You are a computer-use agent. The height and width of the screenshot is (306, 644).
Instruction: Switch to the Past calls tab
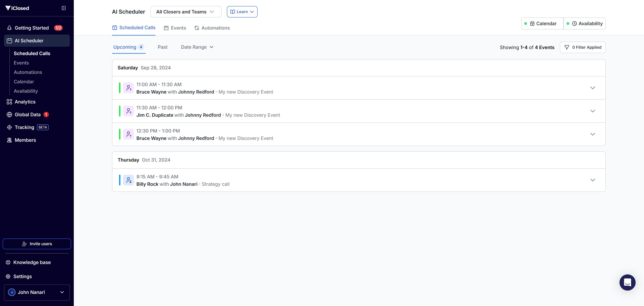(163, 47)
